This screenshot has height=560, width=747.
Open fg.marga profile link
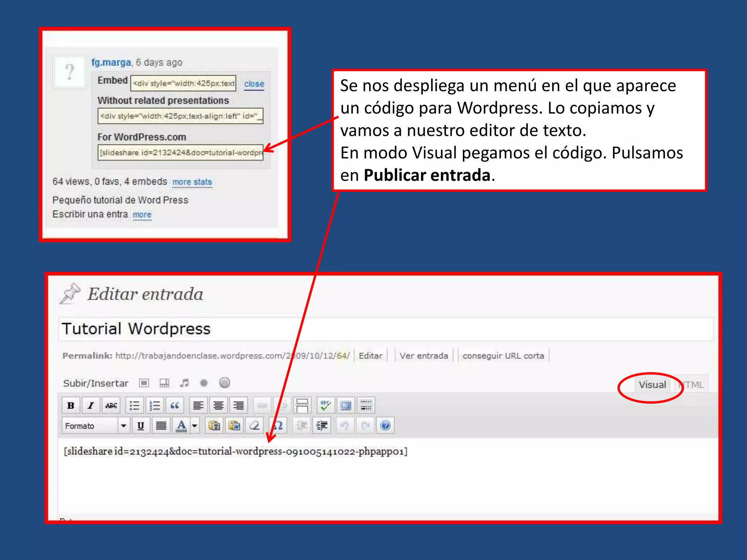click(x=111, y=62)
